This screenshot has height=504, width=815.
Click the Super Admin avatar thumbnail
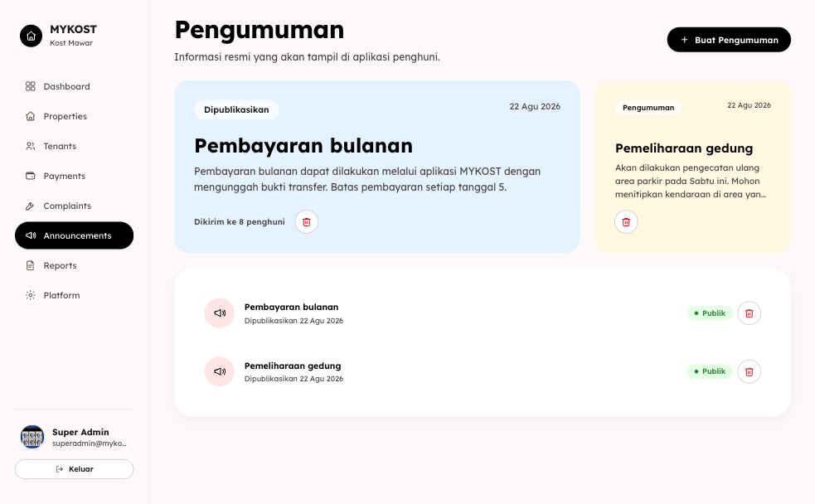(32, 437)
